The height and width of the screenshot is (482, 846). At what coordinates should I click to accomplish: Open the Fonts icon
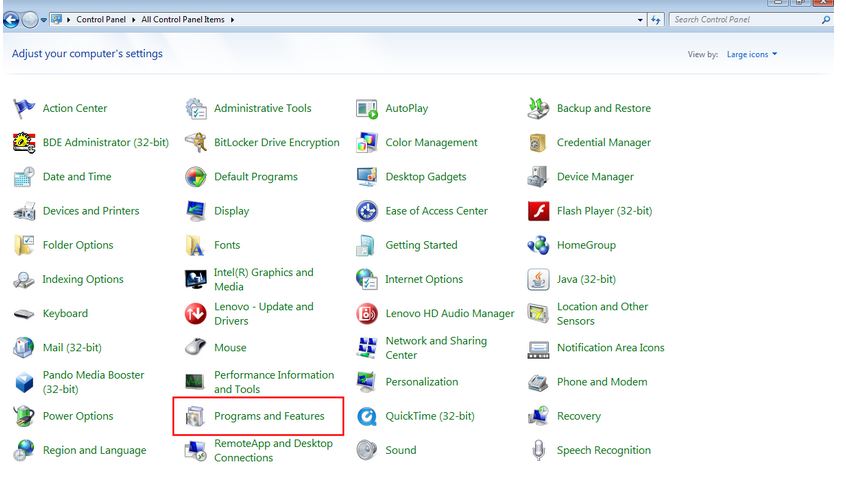[x=195, y=245]
